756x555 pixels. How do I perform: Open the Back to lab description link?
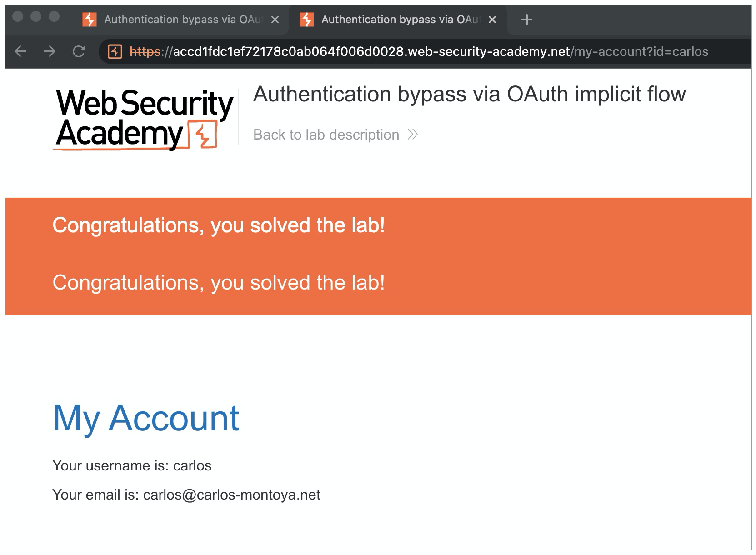click(x=326, y=135)
